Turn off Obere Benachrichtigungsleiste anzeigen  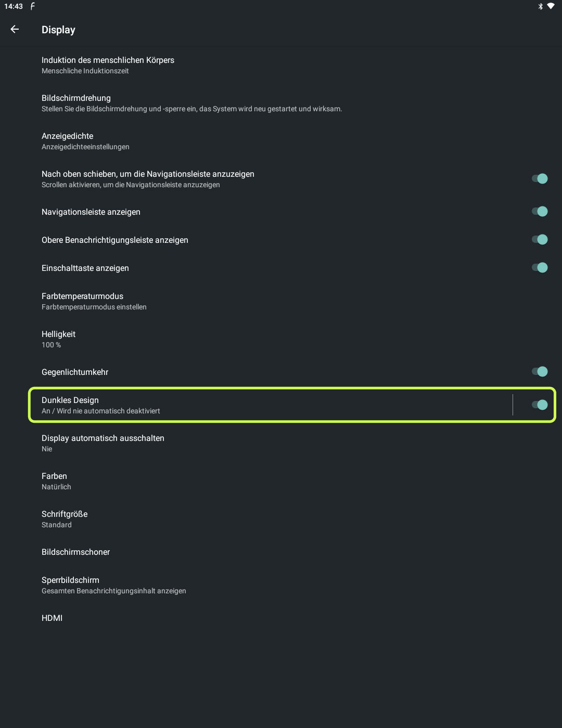point(540,240)
